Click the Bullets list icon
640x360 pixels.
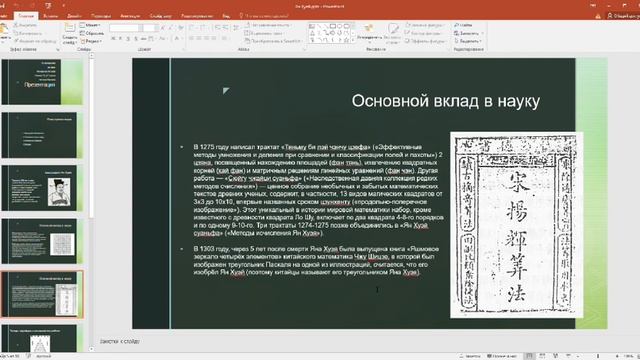(192, 28)
